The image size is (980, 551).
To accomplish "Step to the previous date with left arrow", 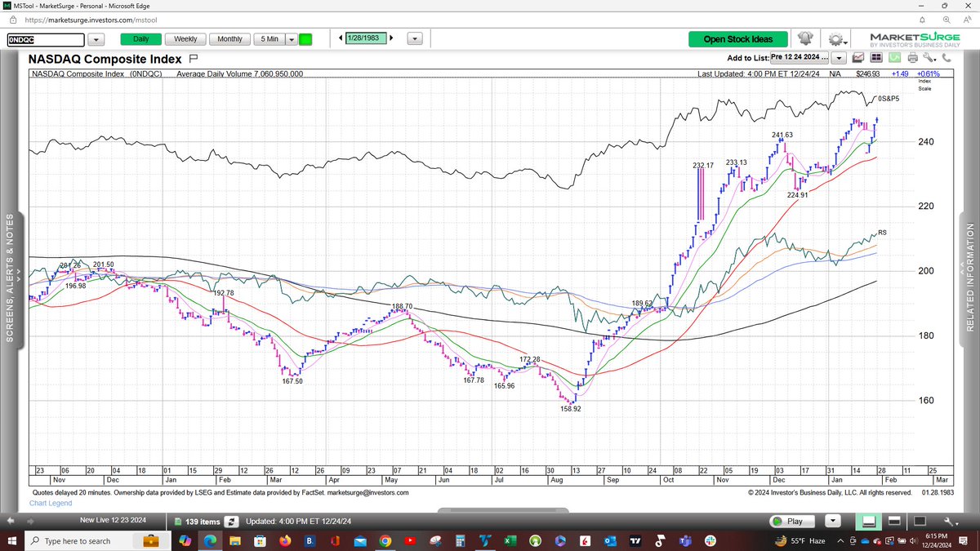I will pyautogui.click(x=340, y=38).
